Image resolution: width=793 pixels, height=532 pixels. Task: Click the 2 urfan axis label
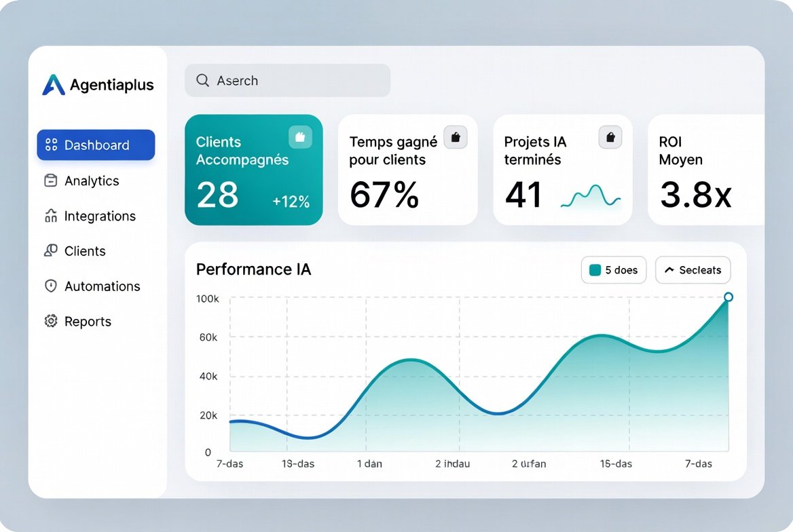pos(529,463)
